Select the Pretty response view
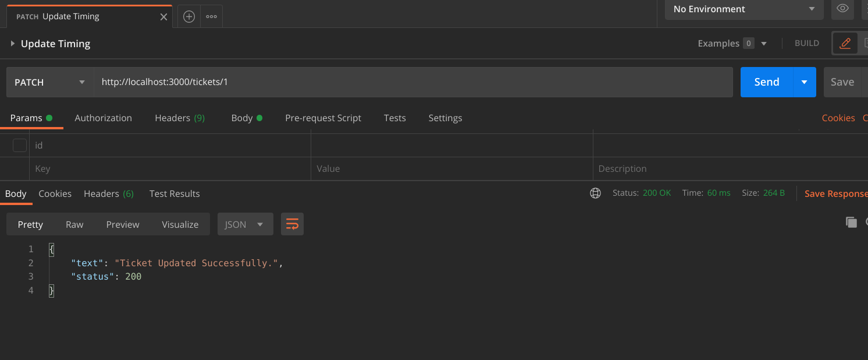The width and height of the screenshot is (868, 360). (30, 224)
